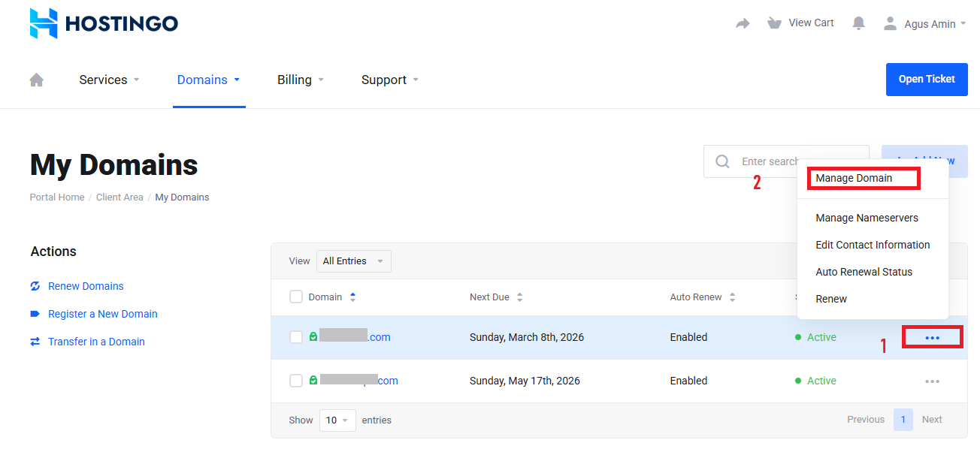The width and height of the screenshot is (980, 449).
Task: Click Active status in May 17th row
Action: coord(816,381)
